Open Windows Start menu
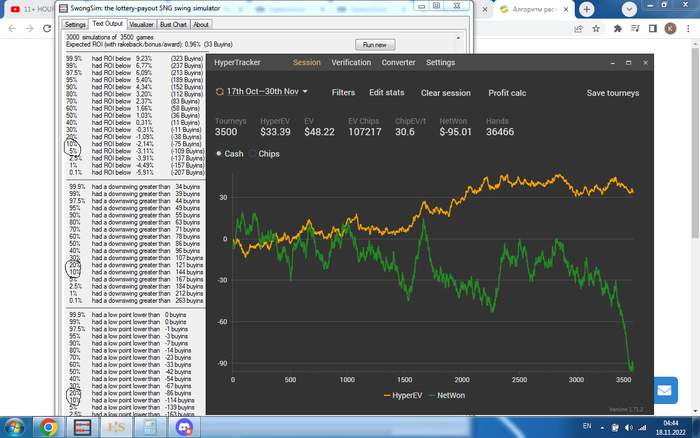Viewport: 700px width, 438px height. [x=14, y=427]
